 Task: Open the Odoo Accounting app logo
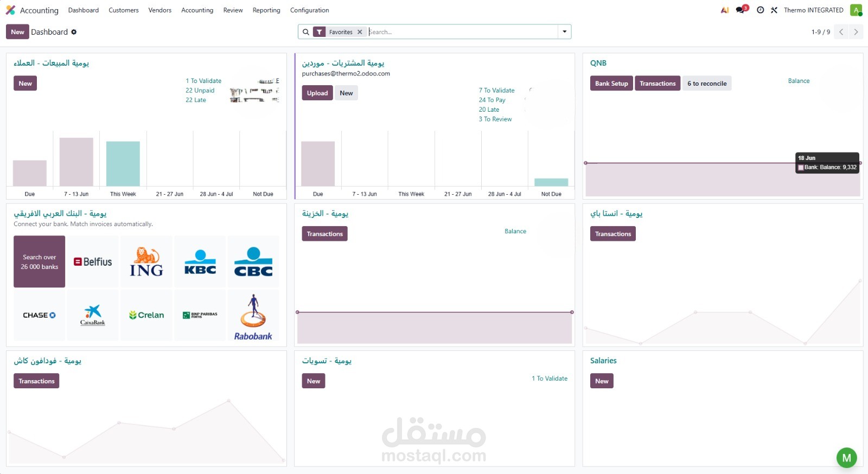10,10
